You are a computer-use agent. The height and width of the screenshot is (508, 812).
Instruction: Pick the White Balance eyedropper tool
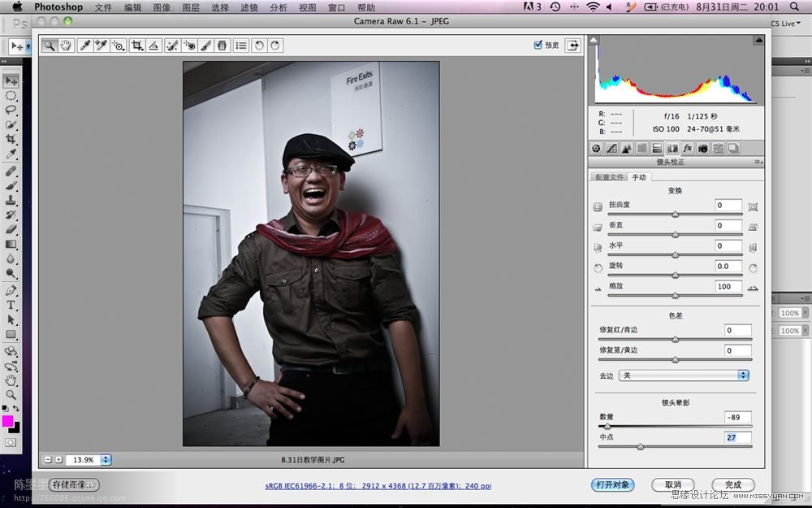(x=84, y=46)
